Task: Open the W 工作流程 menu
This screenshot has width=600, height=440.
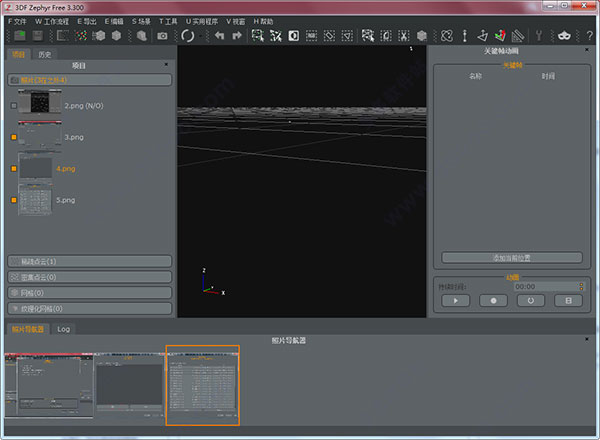Action: pyautogui.click(x=52, y=21)
